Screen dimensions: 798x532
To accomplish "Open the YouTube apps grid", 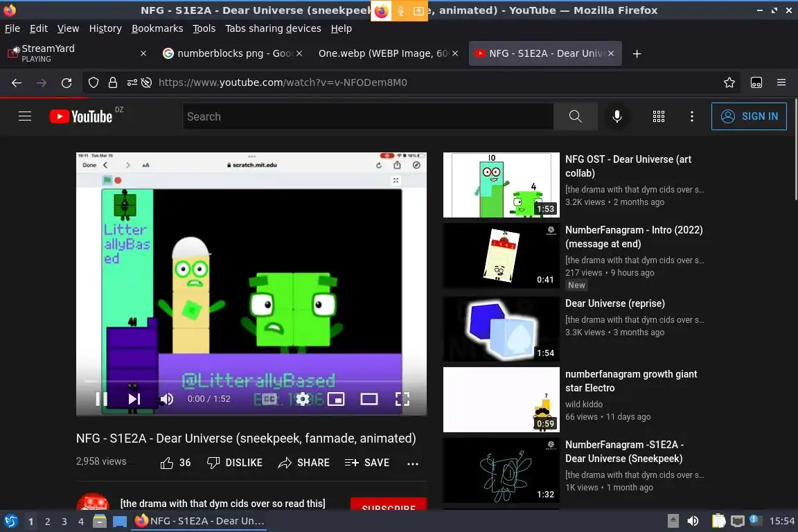I will (x=659, y=116).
